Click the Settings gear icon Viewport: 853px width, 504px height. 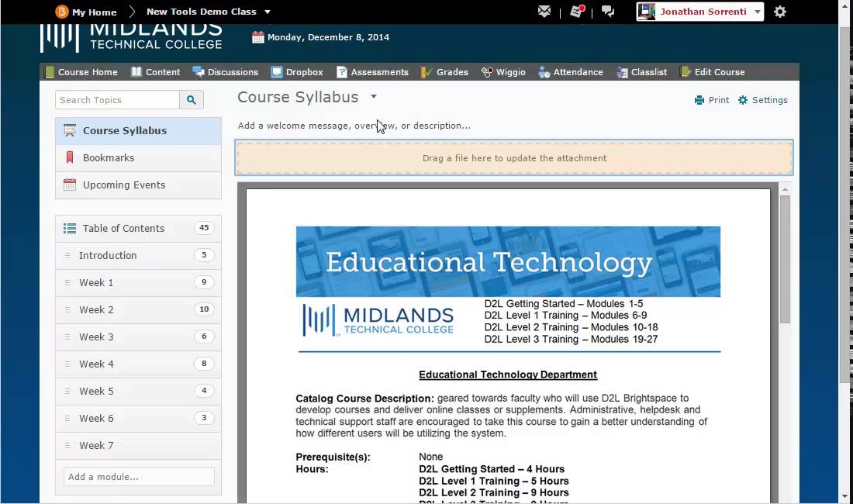743,100
